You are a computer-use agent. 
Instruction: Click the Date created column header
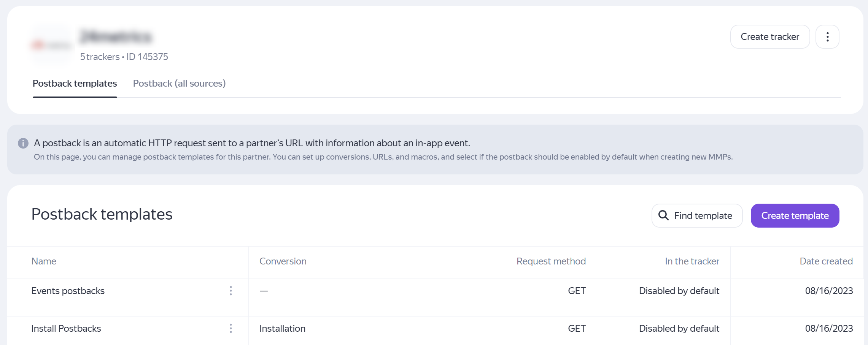(x=826, y=261)
